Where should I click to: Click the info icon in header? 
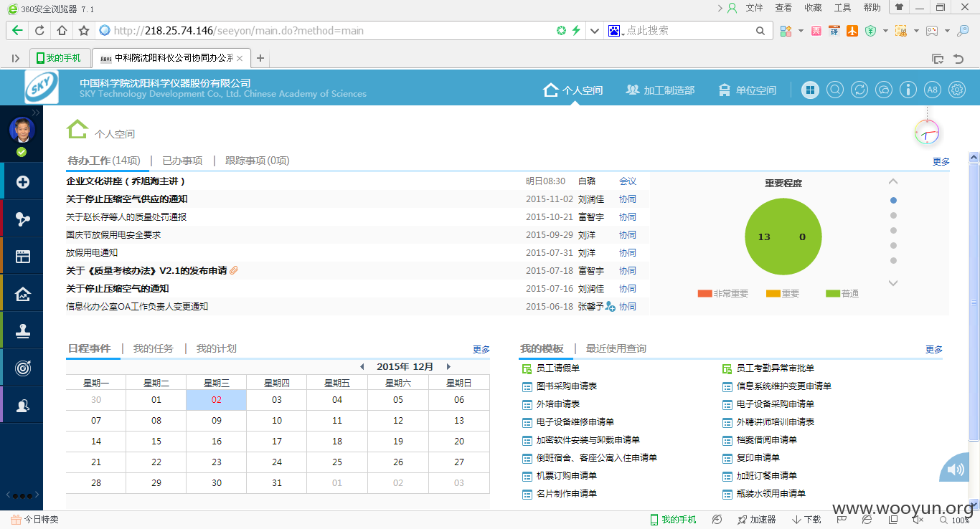pos(908,90)
